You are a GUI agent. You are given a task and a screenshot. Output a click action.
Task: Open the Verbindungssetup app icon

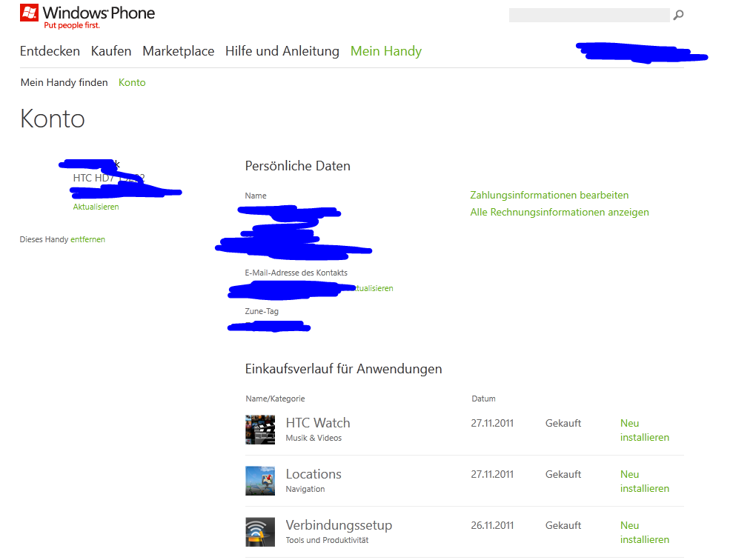click(260, 532)
